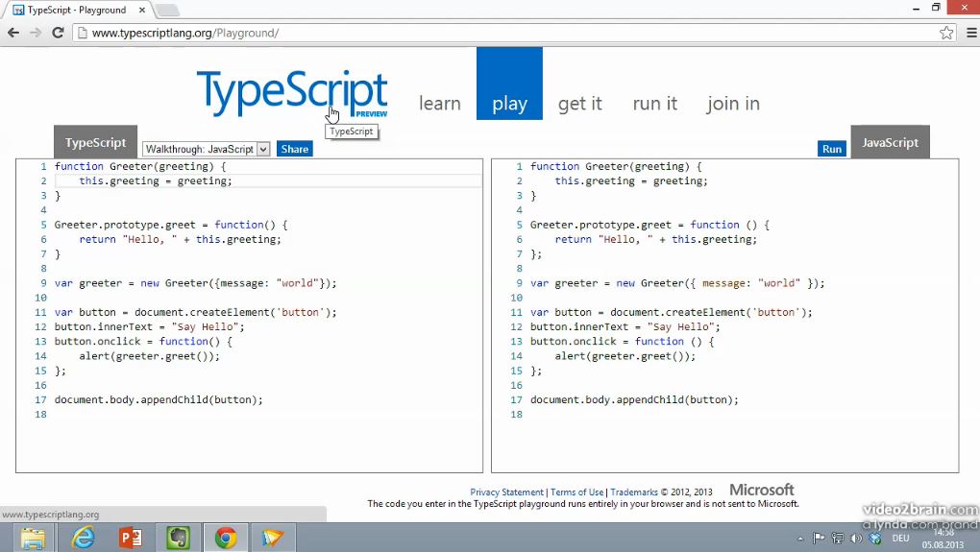Click 'document.body.appendChild(button);' in TypeScript editor
Viewport: 980px width, 552px height.
[x=159, y=400]
